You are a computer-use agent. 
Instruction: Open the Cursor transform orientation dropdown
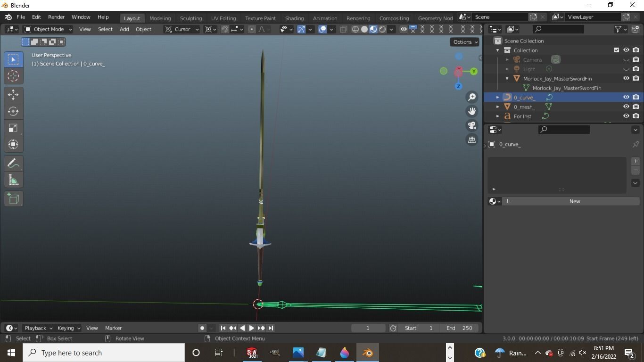[x=182, y=29]
